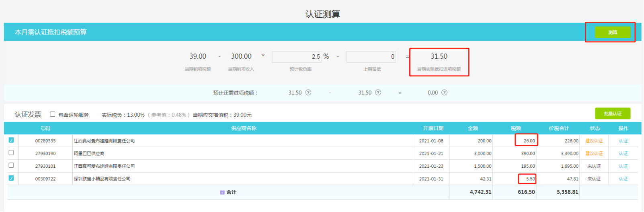
Task: Click the 供应商名称 column header
Action: click(244, 128)
